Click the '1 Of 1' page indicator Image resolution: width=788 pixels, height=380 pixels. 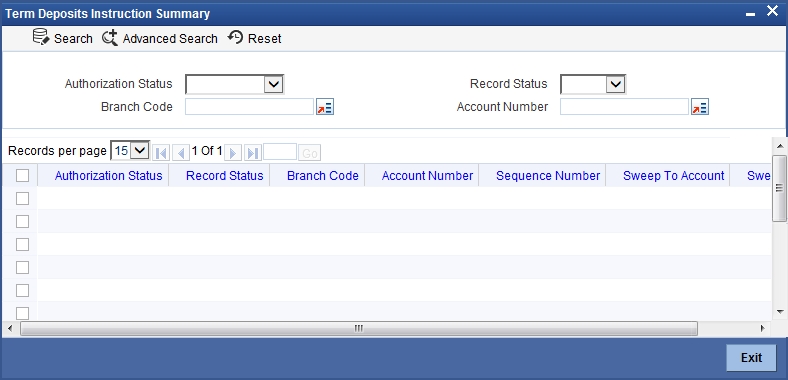(x=207, y=150)
